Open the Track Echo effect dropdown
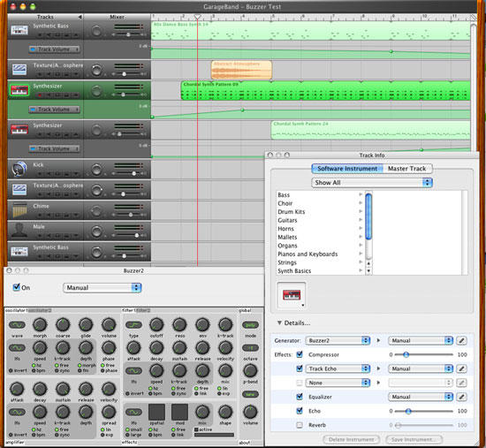 pyautogui.click(x=338, y=368)
